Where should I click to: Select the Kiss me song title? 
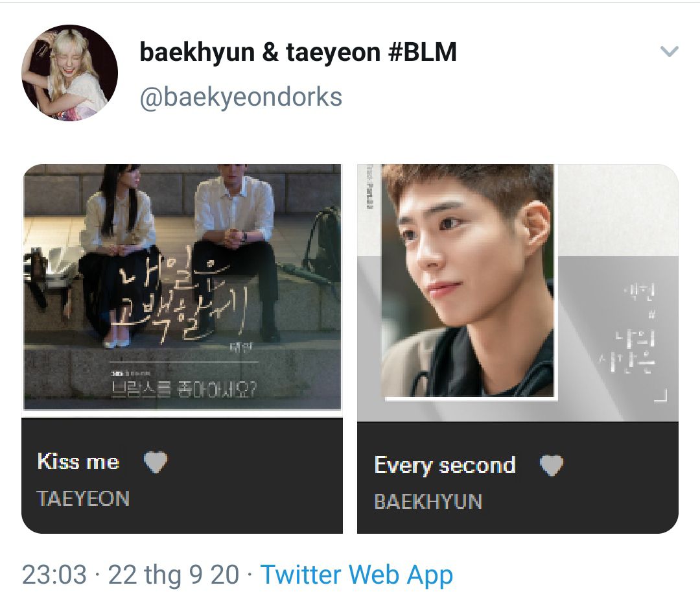[x=78, y=461]
